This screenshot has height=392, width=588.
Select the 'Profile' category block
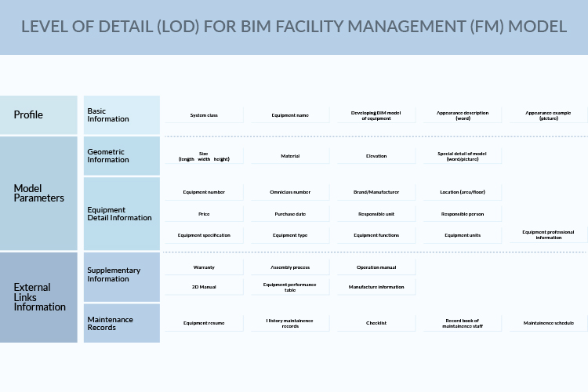[38, 114]
